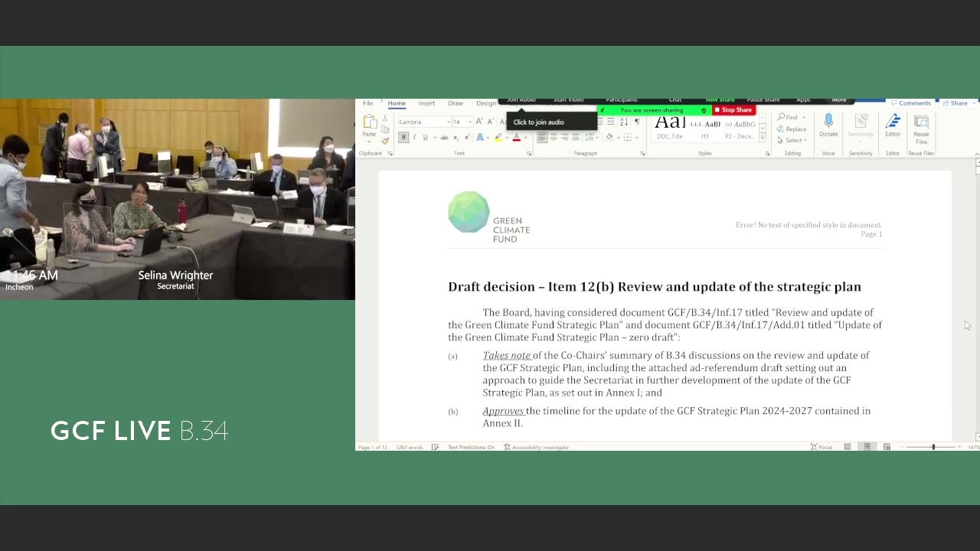The image size is (980, 551).
Task: Click Accessibility: Investigate in status bar
Action: pyautogui.click(x=535, y=447)
